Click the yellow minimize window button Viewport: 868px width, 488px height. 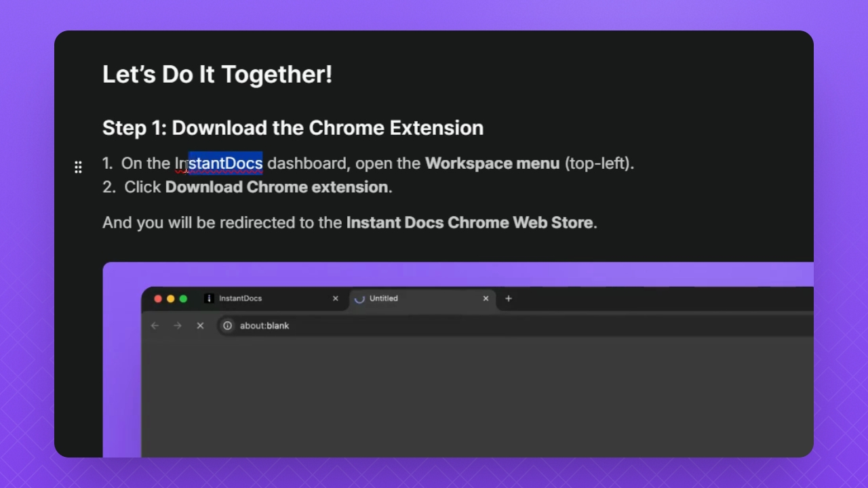[x=170, y=299]
